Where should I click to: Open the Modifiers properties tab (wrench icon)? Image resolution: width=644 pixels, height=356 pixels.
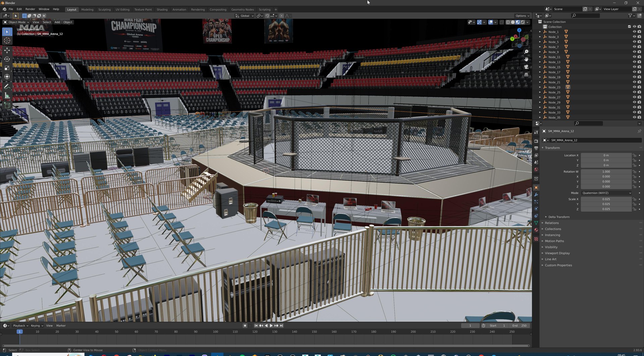[536, 195]
